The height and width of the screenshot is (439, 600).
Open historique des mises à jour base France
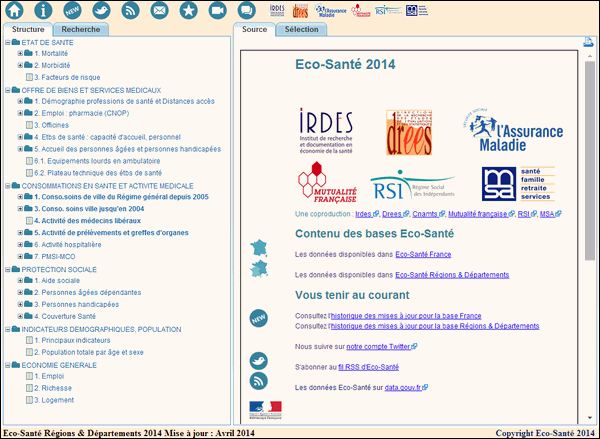pos(406,316)
